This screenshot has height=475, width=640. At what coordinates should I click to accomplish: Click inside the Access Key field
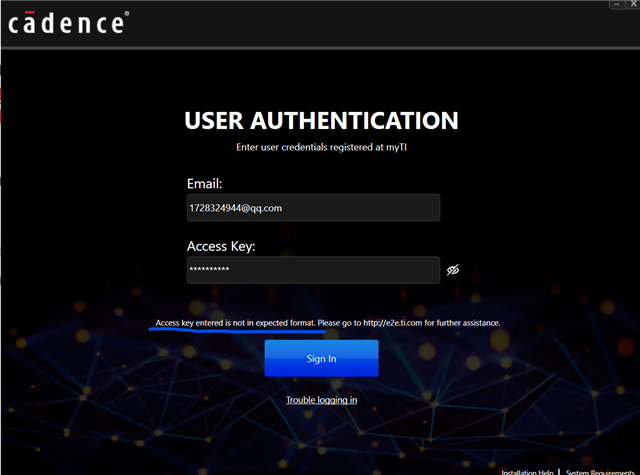pos(313,270)
